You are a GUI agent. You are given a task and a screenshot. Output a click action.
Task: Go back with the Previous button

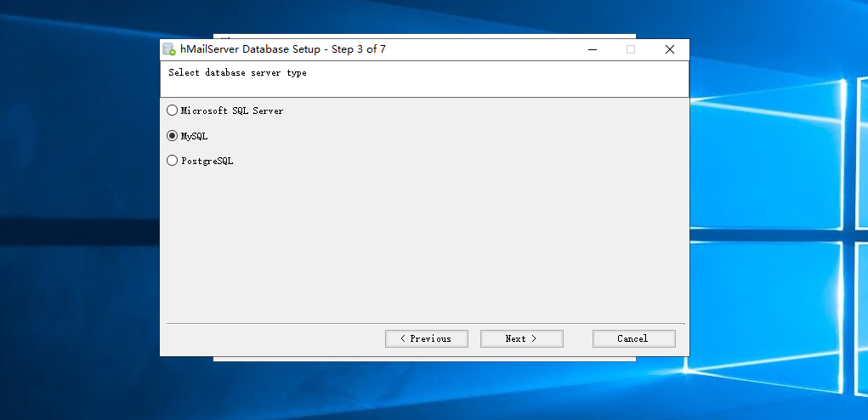(x=426, y=338)
